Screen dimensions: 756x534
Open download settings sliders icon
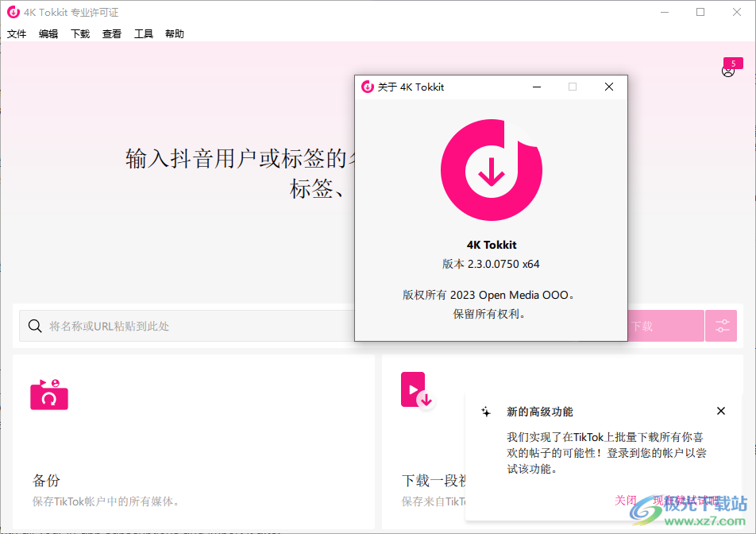pos(721,326)
